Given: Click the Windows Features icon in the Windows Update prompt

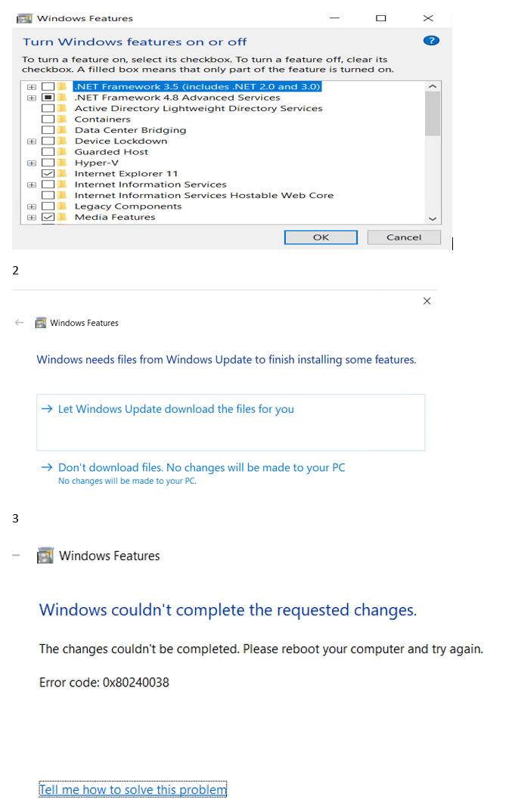Looking at the screenshot, I should pos(40,323).
